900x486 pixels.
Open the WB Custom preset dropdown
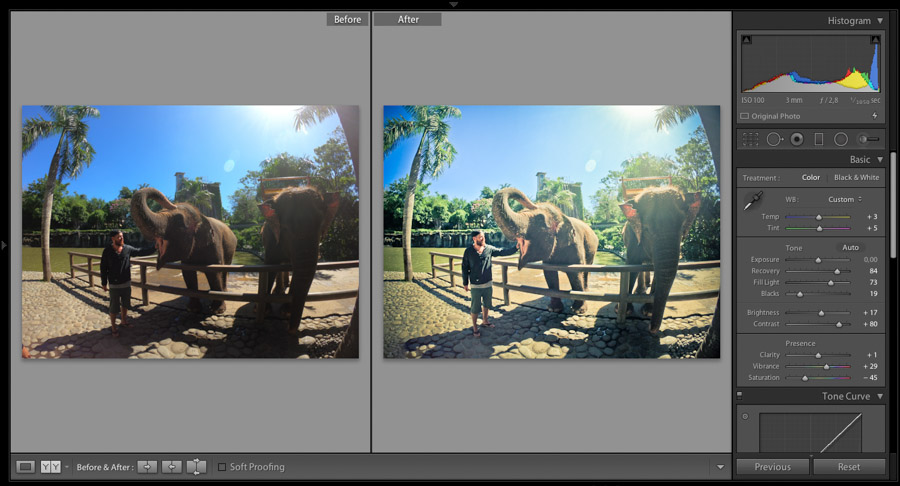[845, 199]
